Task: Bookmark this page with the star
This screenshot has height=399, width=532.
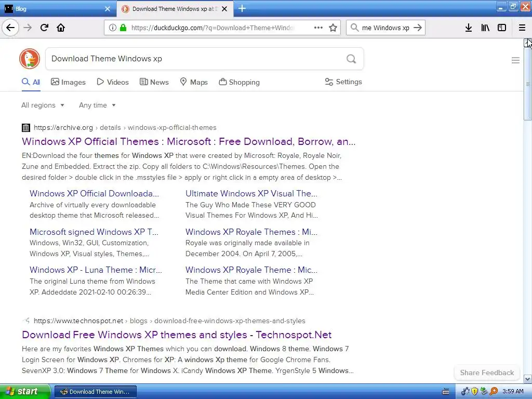Action: coord(333,28)
